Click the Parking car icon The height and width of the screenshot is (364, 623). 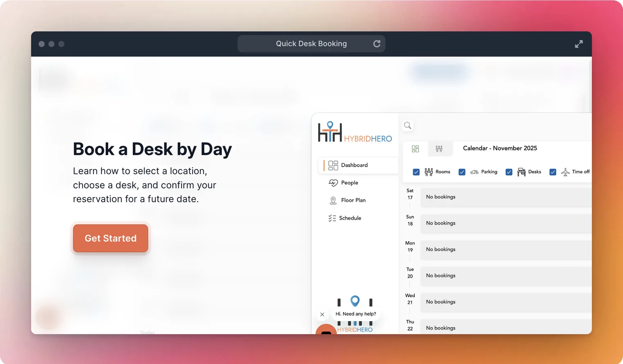[475, 172]
